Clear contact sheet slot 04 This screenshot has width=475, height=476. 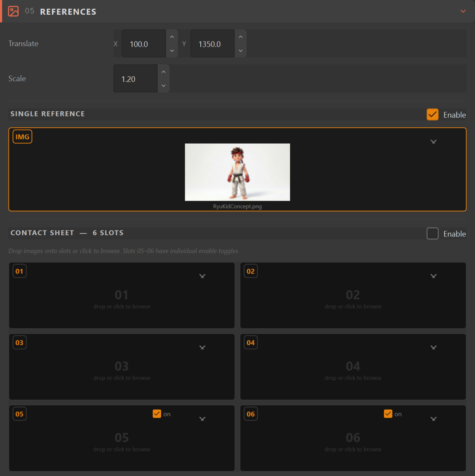(x=434, y=347)
